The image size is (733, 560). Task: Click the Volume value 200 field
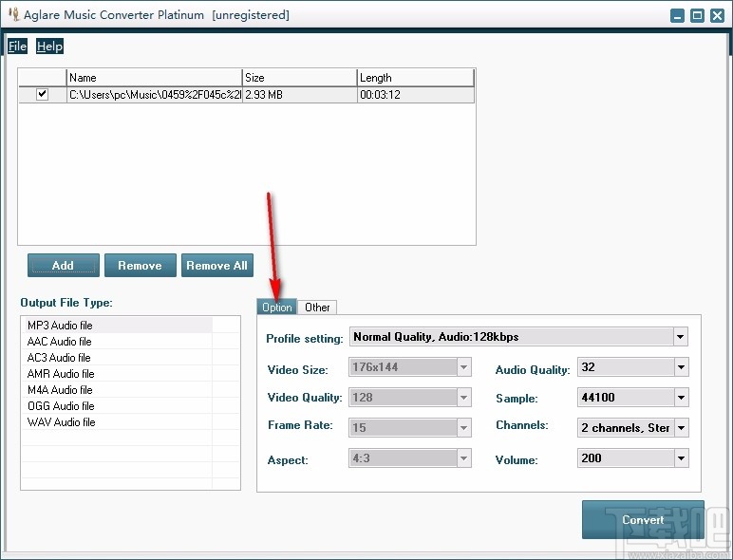coord(626,458)
